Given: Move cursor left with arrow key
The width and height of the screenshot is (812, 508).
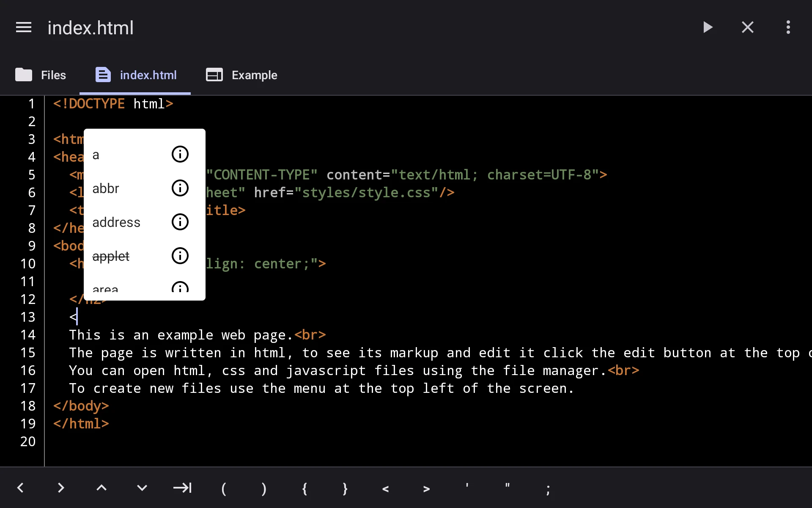Looking at the screenshot, I should 20,488.
